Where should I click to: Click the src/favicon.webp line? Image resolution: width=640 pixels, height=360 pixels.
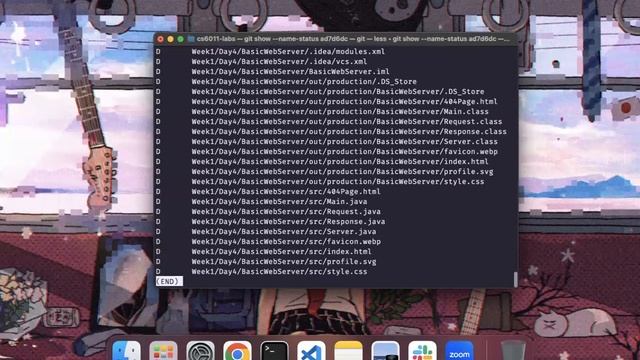point(286,242)
